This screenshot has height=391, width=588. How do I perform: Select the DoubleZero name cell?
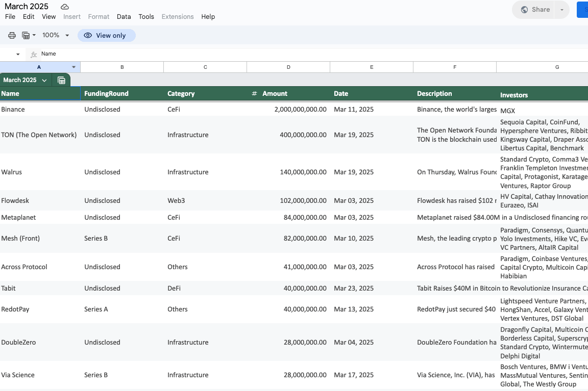pos(40,342)
